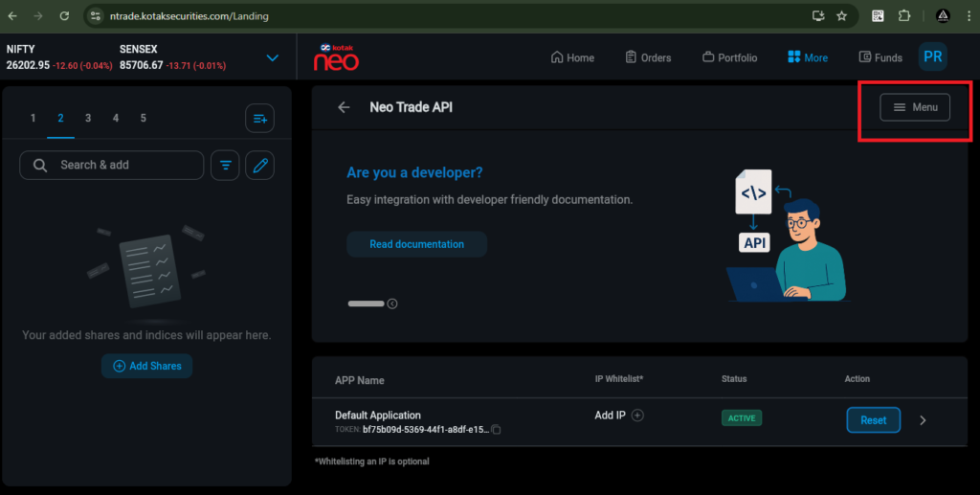980x495 pixels.
Task: Open the watchlist filter icon
Action: (225, 165)
